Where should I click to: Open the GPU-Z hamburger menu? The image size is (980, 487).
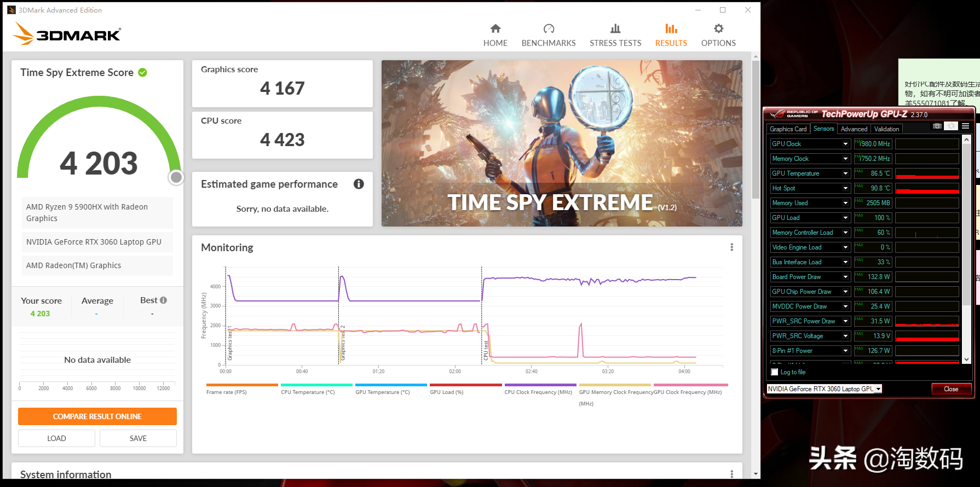point(965,126)
